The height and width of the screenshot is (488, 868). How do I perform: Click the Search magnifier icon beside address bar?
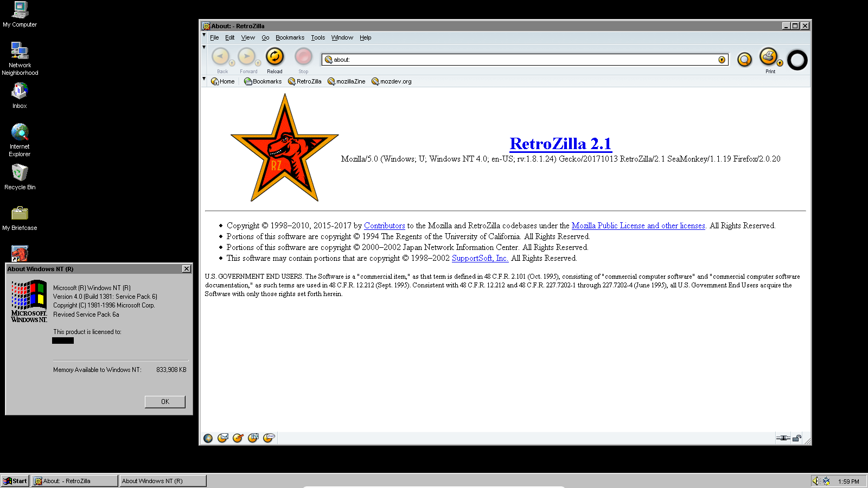pos(744,60)
